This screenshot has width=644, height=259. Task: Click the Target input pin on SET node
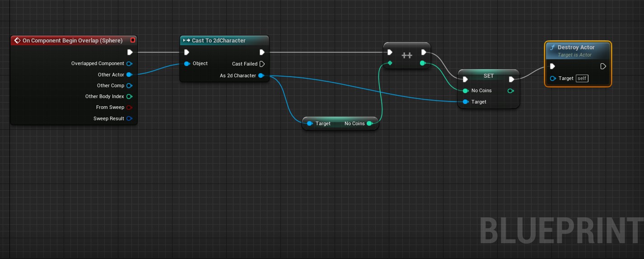[x=465, y=102]
